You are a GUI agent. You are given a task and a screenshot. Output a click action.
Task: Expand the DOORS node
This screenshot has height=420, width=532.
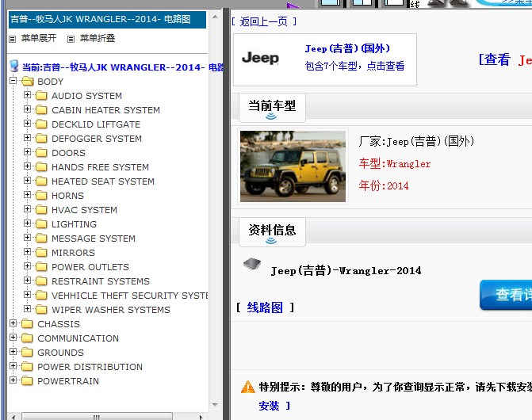click(x=28, y=152)
